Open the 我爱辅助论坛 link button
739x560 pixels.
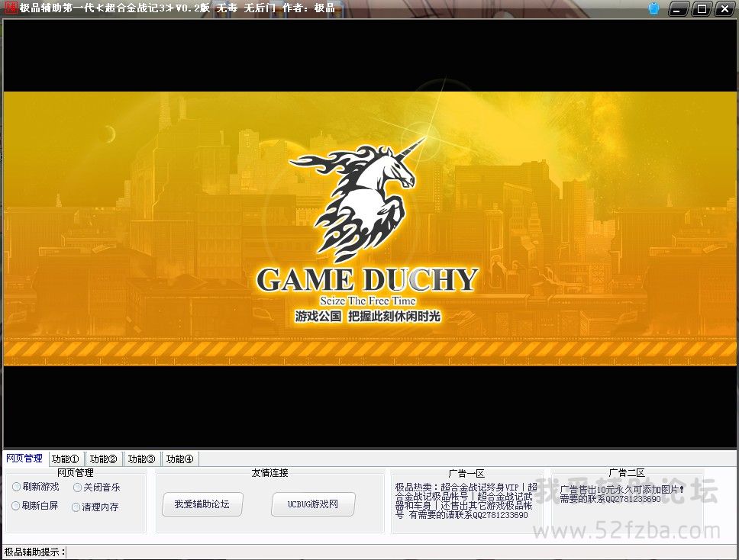point(202,504)
